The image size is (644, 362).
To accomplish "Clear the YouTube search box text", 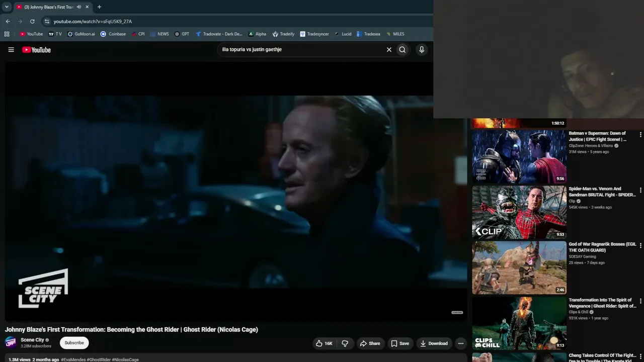I will point(389,50).
